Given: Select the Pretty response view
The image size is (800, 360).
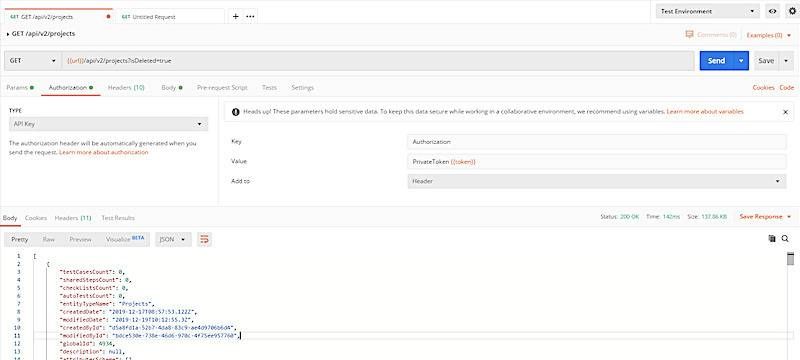Looking at the screenshot, I should click(x=19, y=239).
